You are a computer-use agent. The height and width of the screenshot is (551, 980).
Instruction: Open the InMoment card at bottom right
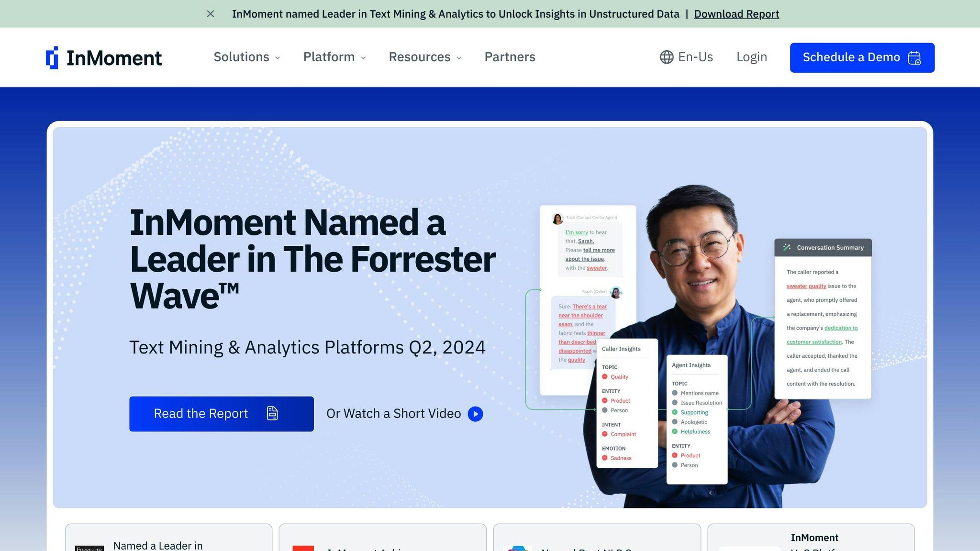811,538
